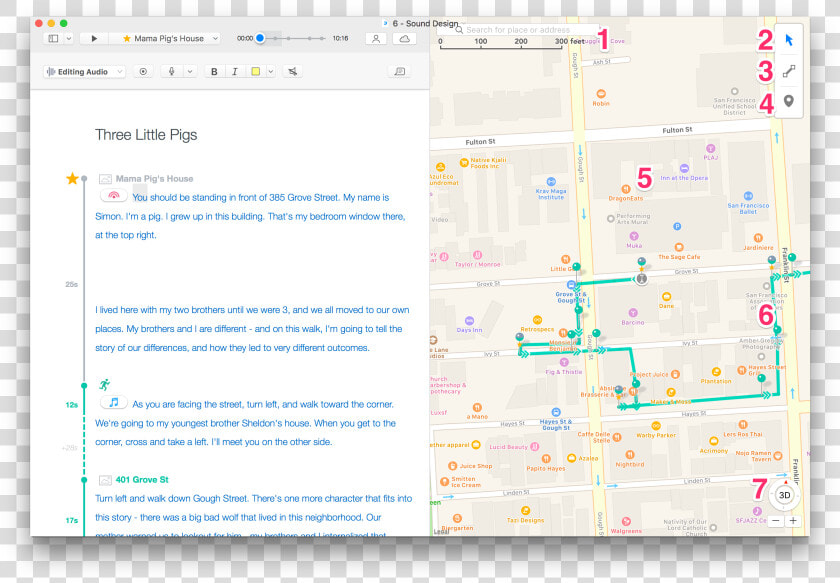The height and width of the screenshot is (583, 840).
Task: Click the DragonEats restaurant marker
Action: click(626, 189)
